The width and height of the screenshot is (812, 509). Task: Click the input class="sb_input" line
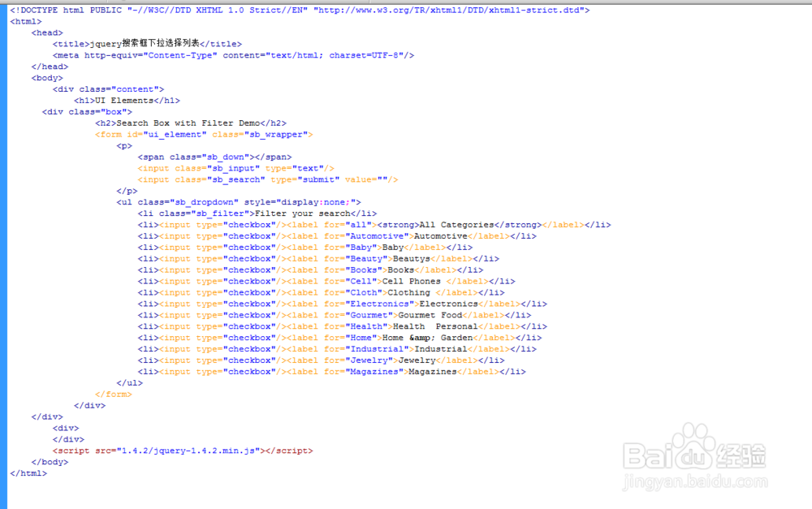point(235,169)
